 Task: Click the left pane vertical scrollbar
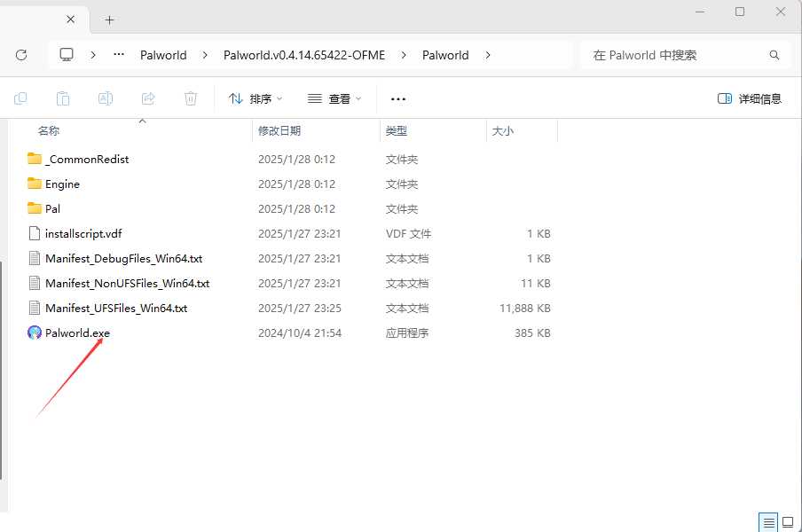click(x=2, y=370)
